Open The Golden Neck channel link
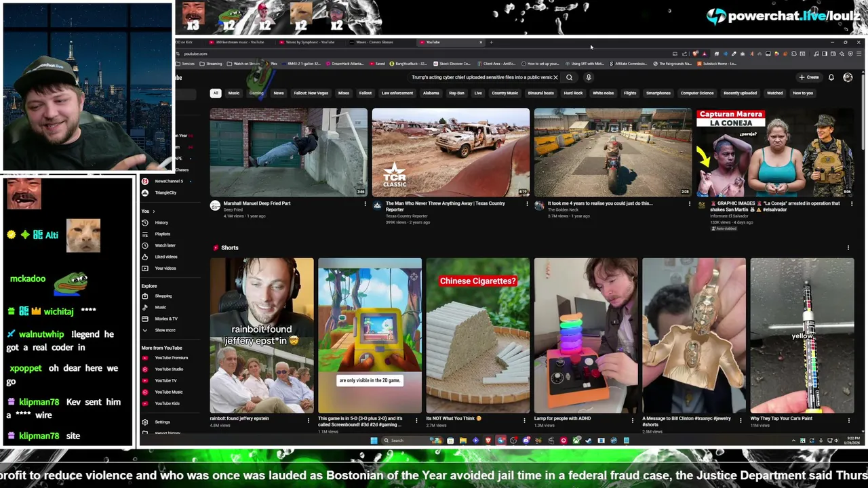Viewport: 868px width, 488px height. tap(563, 209)
